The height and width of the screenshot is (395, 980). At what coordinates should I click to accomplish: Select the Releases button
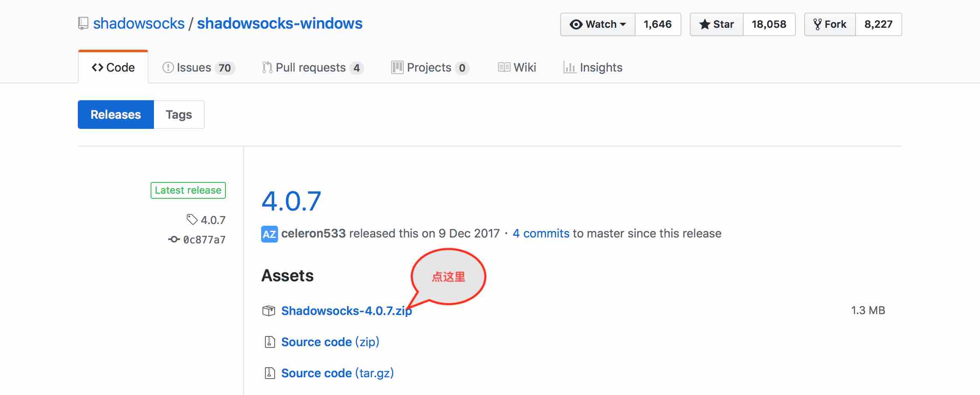[116, 115]
